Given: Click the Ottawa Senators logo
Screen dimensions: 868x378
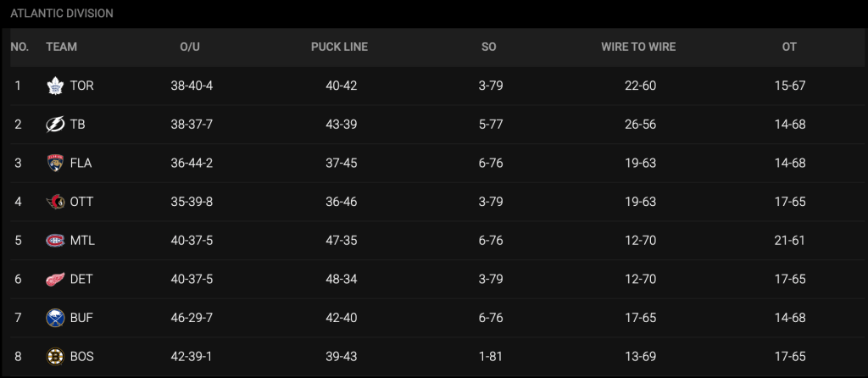Looking at the screenshot, I should pos(55,202).
